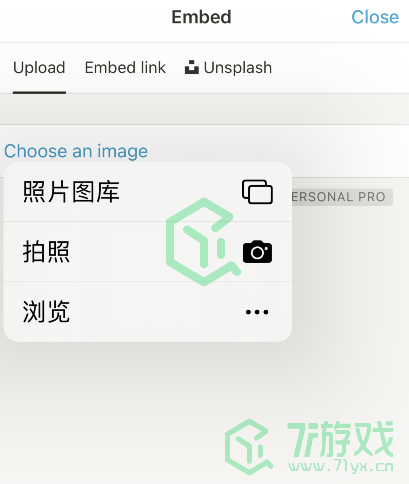This screenshot has height=484, width=409.
Task: Open the Embed link tab
Action: click(125, 68)
